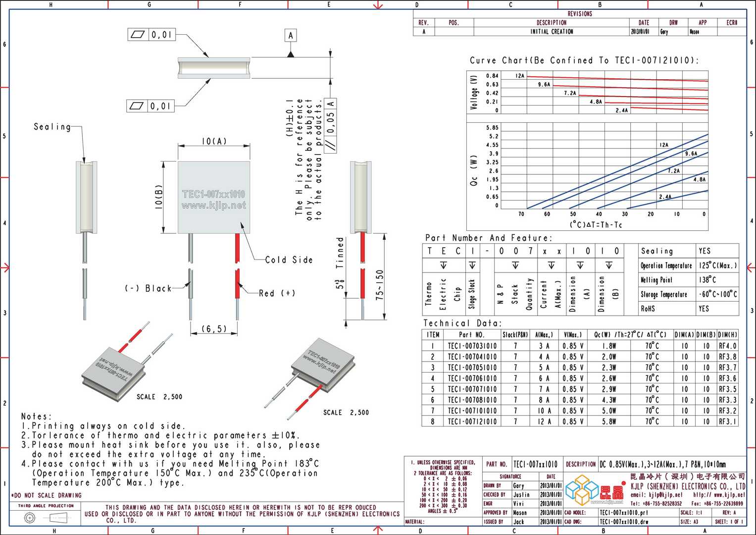Click part number TEC1-007121010 in table

tap(472, 422)
